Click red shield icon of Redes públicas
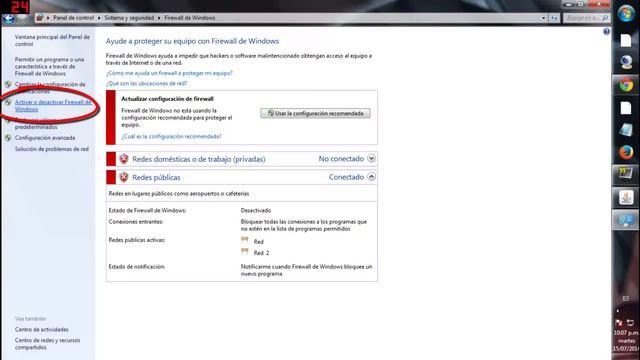Image resolution: width=640 pixels, height=360 pixels. click(124, 177)
